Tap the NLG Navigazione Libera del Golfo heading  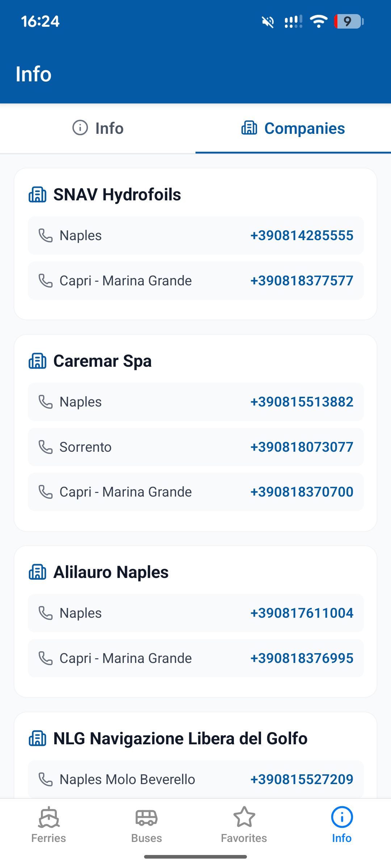point(180,739)
